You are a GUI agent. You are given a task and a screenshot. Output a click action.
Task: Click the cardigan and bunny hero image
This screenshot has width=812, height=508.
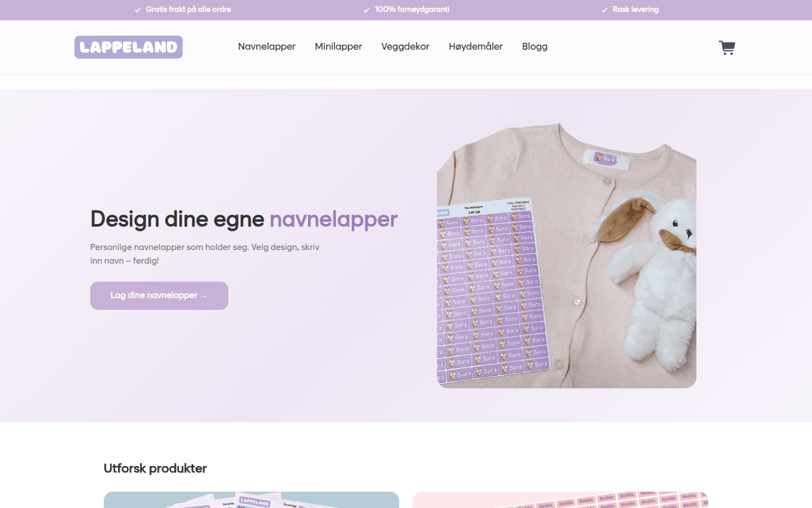[567, 255]
